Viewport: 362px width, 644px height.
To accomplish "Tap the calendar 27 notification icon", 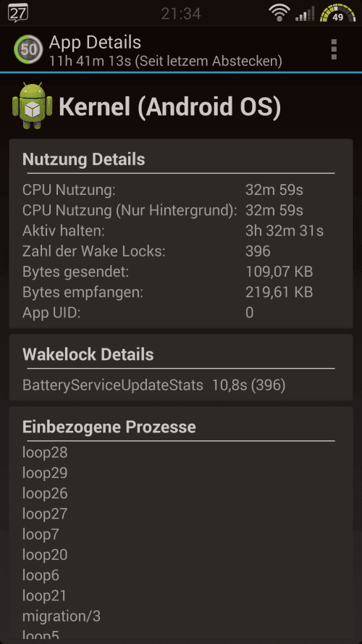I will [x=18, y=13].
